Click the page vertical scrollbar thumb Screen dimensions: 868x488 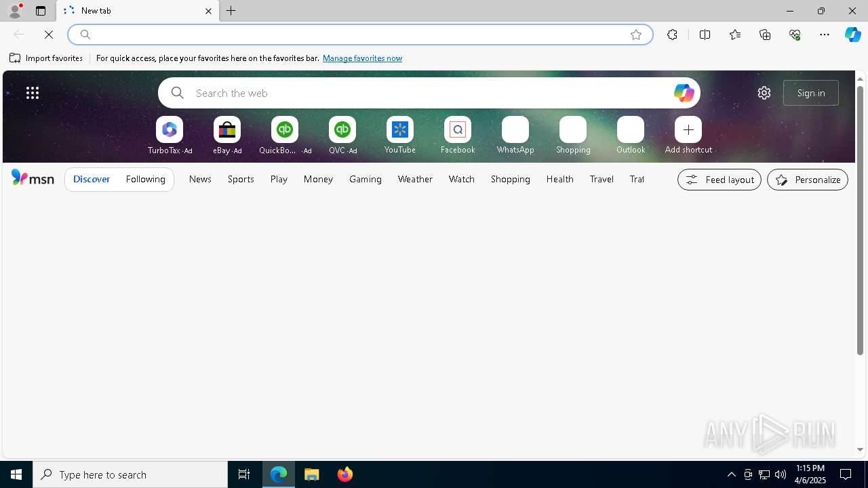pyautogui.click(x=860, y=220)
